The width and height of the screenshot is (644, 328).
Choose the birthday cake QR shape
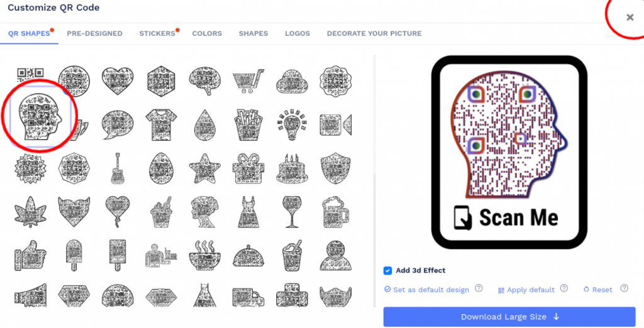[x=292, y=168]
